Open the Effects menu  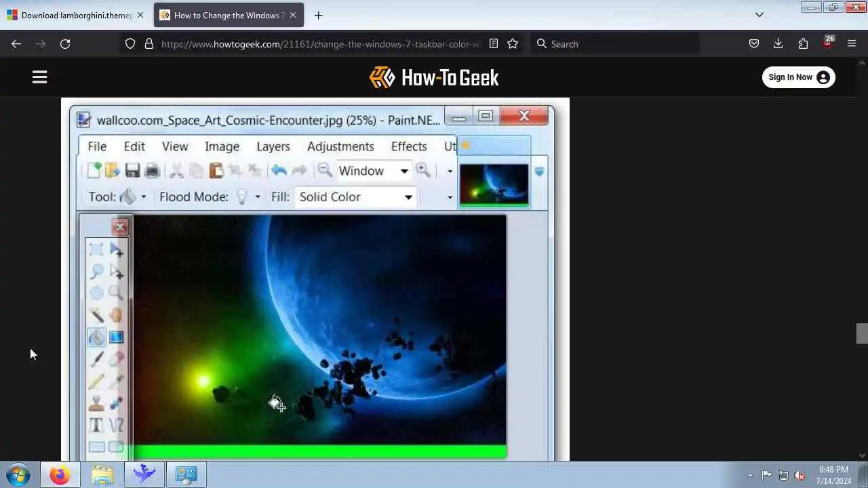coord(409,146)
